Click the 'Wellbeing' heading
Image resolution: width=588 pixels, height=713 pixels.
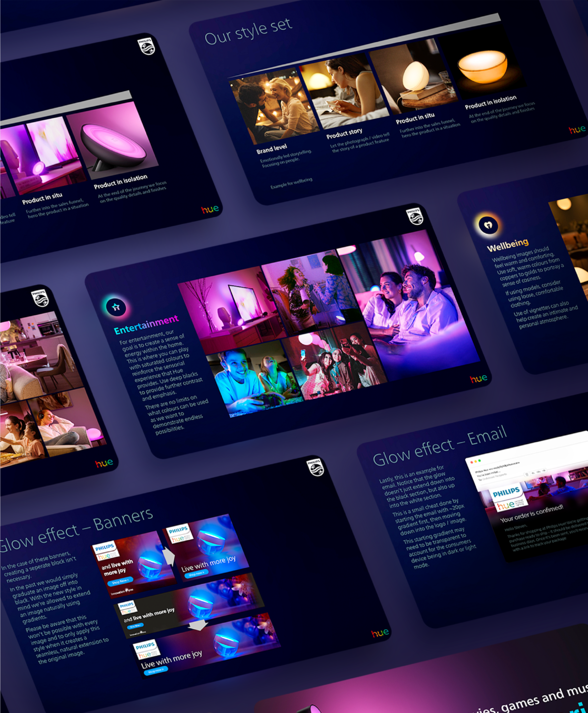pos(508,245)
